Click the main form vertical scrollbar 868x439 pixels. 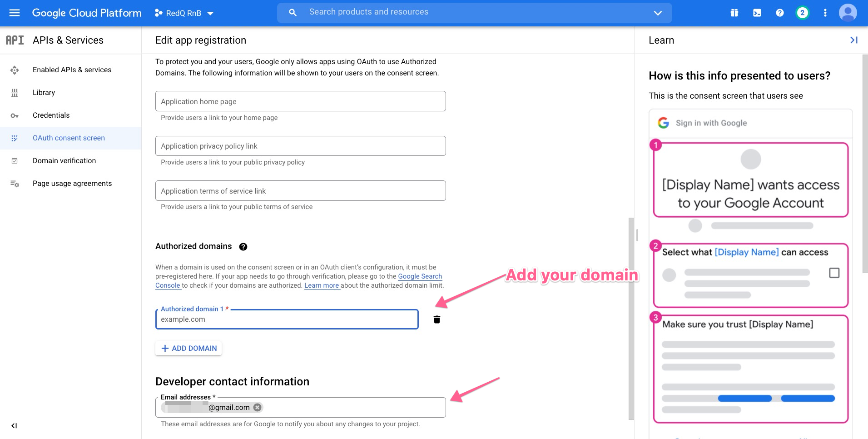(631, 318)
